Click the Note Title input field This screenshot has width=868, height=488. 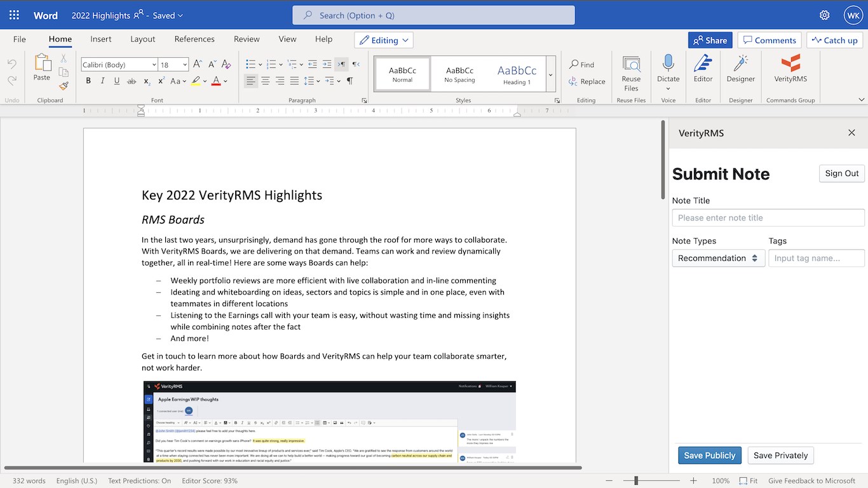pyautogui.click(x=768, y=217)
